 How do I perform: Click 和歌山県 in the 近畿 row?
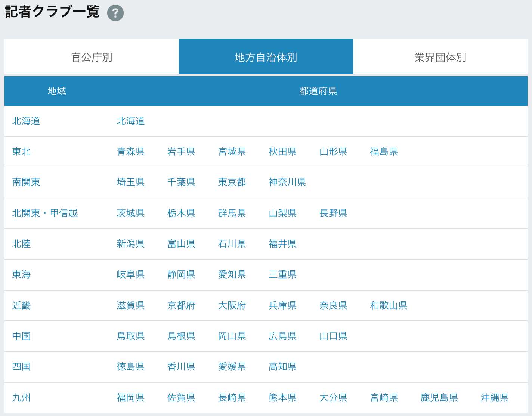tap(389, 305)
